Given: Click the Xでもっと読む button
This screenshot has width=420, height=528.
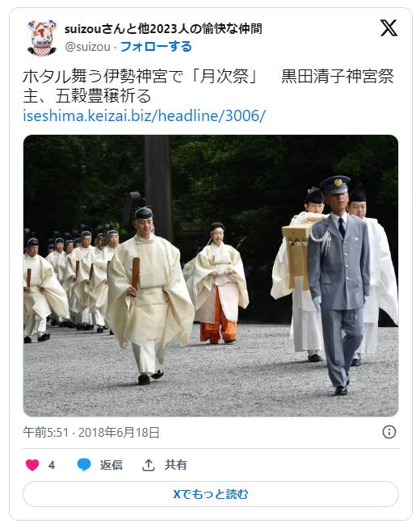Looking at the screenshot, I should coord(211,494).
